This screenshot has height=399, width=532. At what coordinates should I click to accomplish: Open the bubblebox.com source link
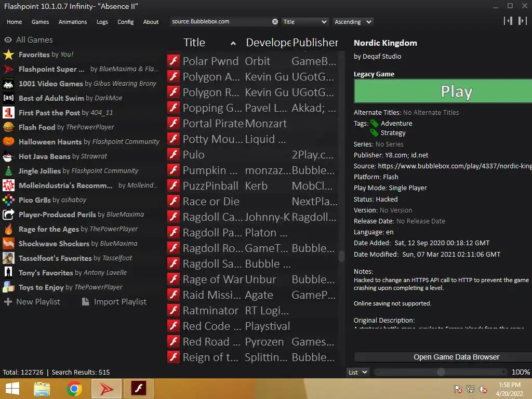[455, 166]
